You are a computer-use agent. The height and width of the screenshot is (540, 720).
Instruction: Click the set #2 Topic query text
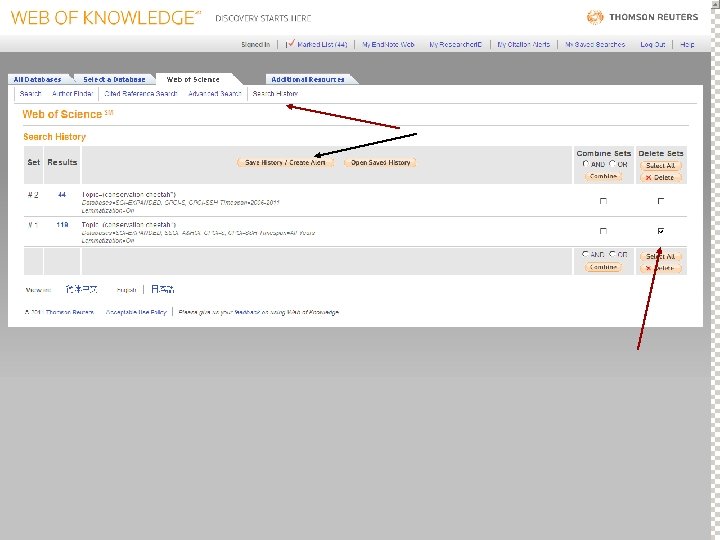(x=129, y=195)
